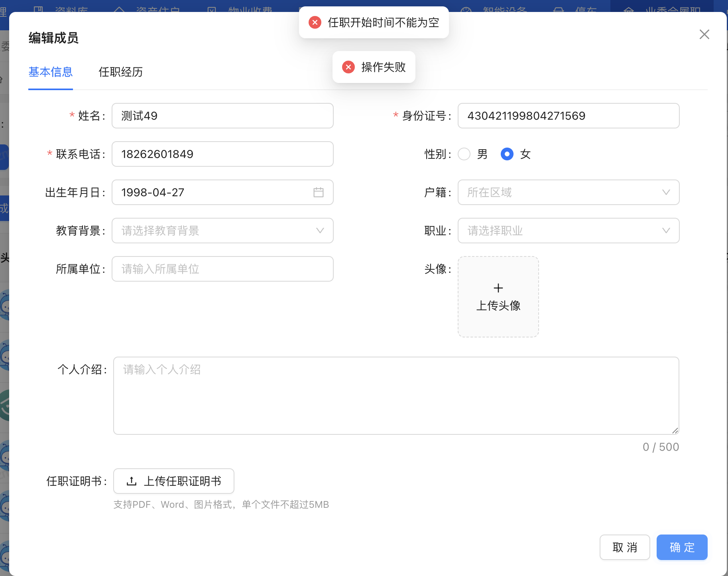
Task: Select the 男 gender radio button
Action: click(x=464, y=154)
